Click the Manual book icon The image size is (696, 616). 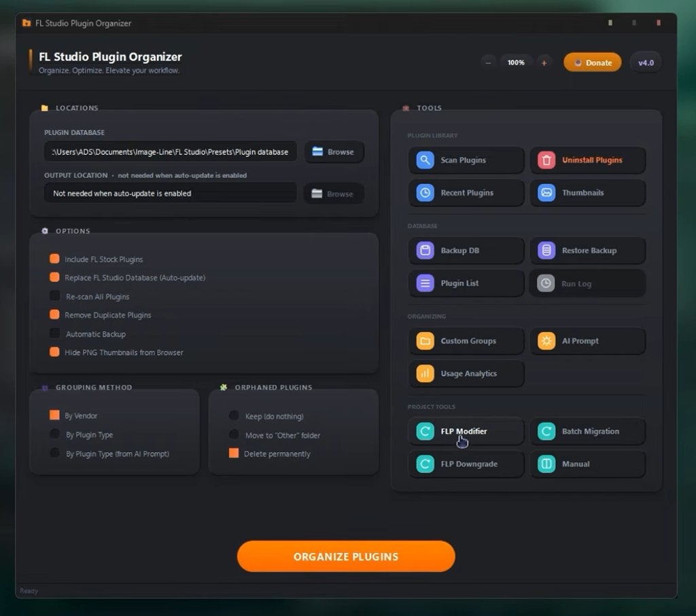coord(546,464)
